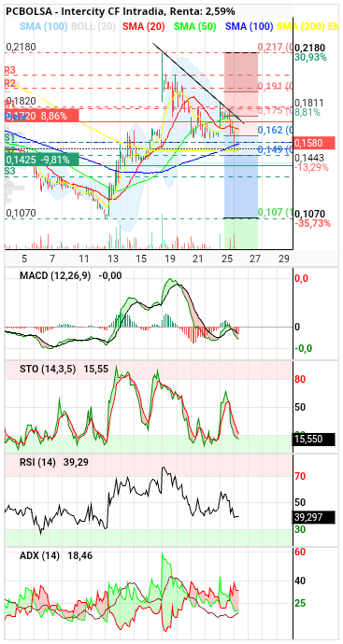343x644 pixels.
Task: Click the 0,217 Fibonacci level label
Action: [275, 47]
